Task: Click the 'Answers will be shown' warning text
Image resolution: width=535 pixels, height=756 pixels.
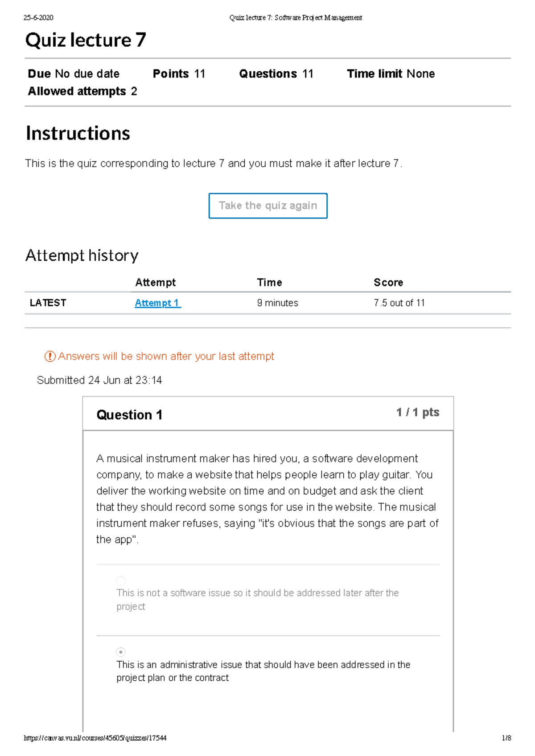Action: [166, 356]
